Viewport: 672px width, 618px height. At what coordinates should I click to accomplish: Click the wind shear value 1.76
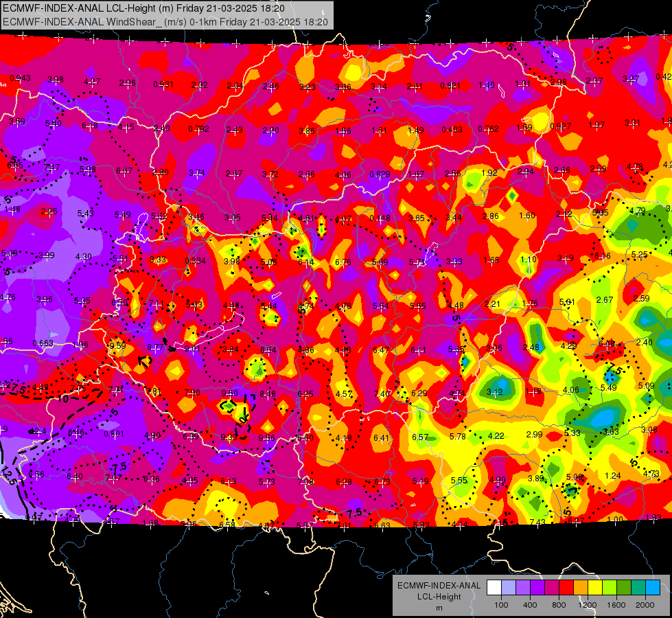click(530, 304)
